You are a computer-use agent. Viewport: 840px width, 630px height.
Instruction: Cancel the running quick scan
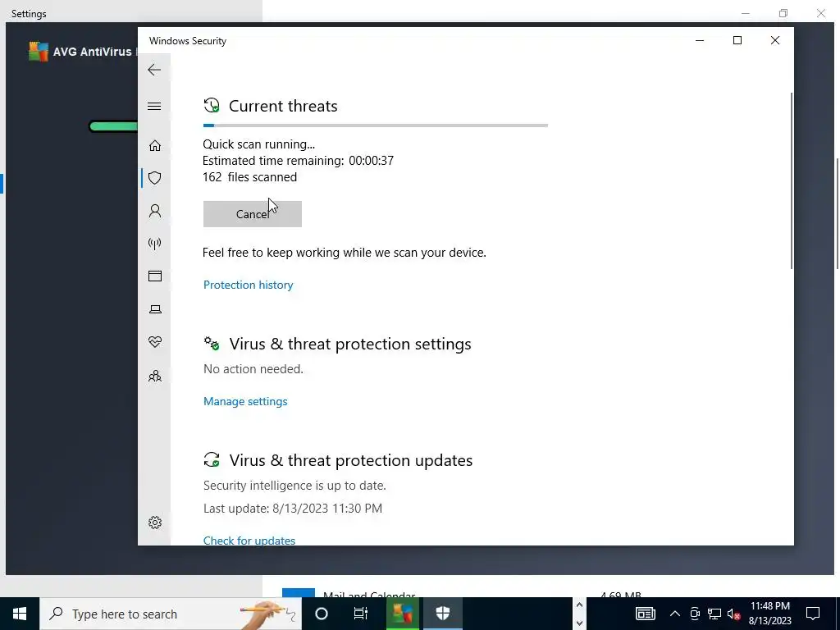[253, 214]
